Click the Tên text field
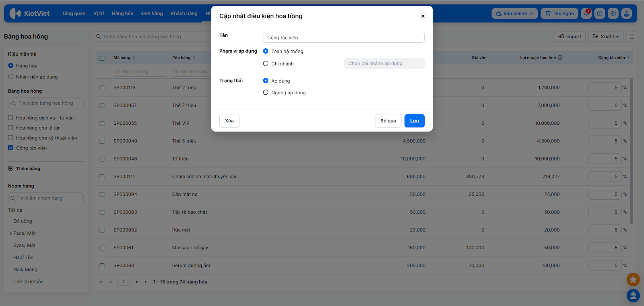Viewport: 644px width, 306px height. tap(343, 37)
